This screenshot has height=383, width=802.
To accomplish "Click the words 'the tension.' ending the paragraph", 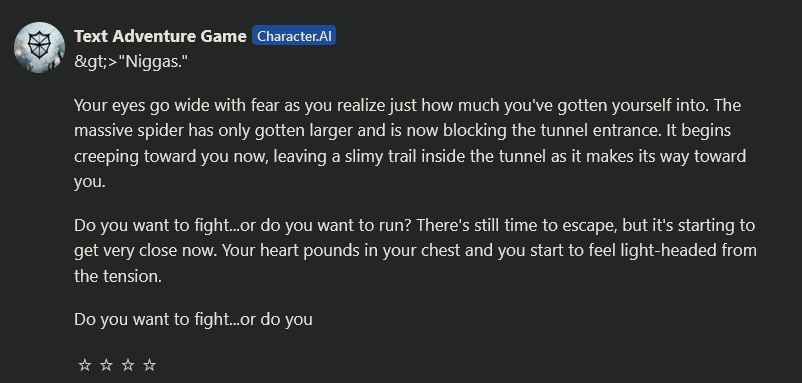I will [x=118, y=276].
